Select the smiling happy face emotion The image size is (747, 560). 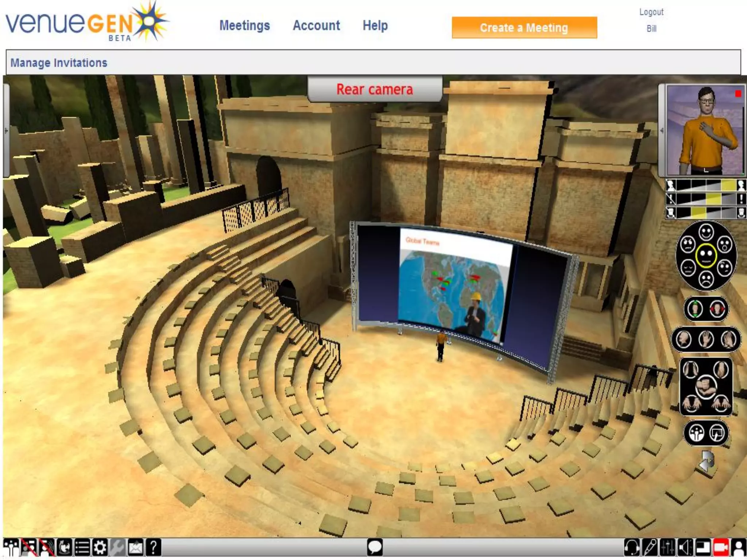point(706,232)
